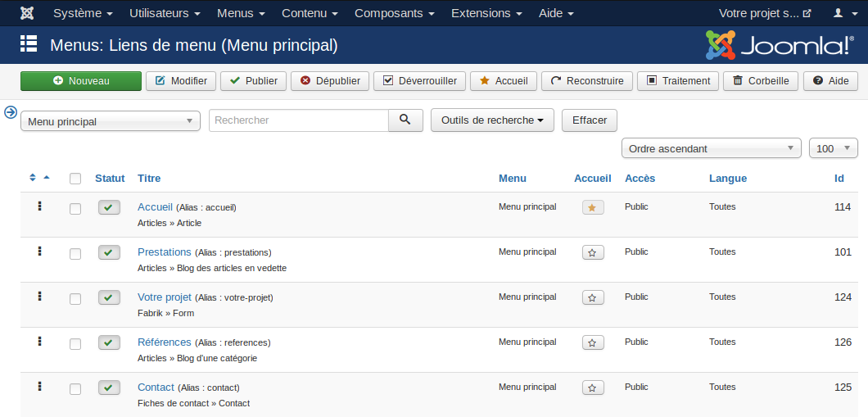Click the Joomla logo icon in top bar
Viewport: 868px width, 417px height.
tap(27, 13)
